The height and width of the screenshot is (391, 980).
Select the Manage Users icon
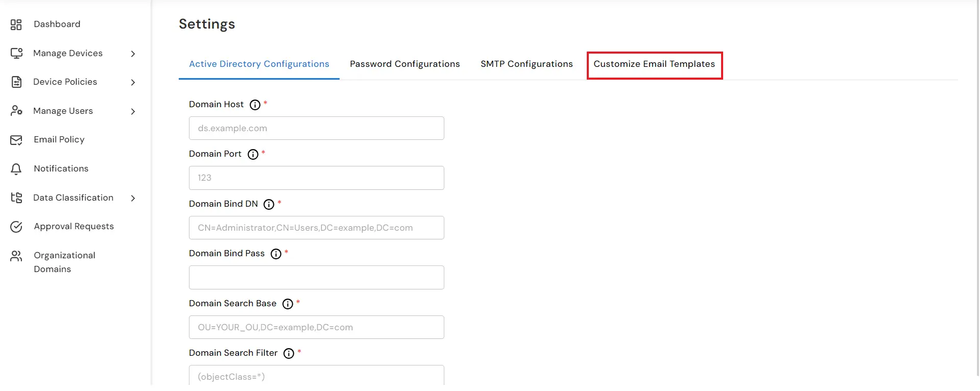click(x=16, y=111)
